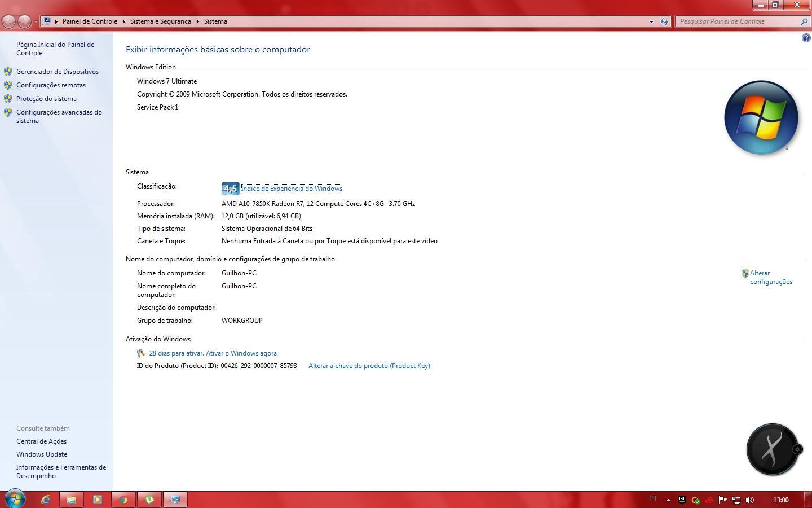Screen dimensions: 812x508
Task: Click the Control Panel taskbar button
Action: point(175,500)
